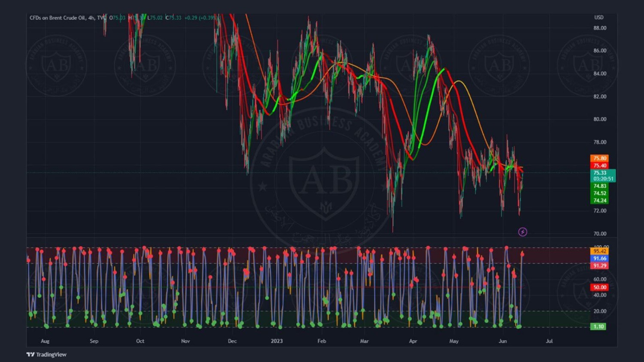Click the Oct label on time axis

coord(140,341)
